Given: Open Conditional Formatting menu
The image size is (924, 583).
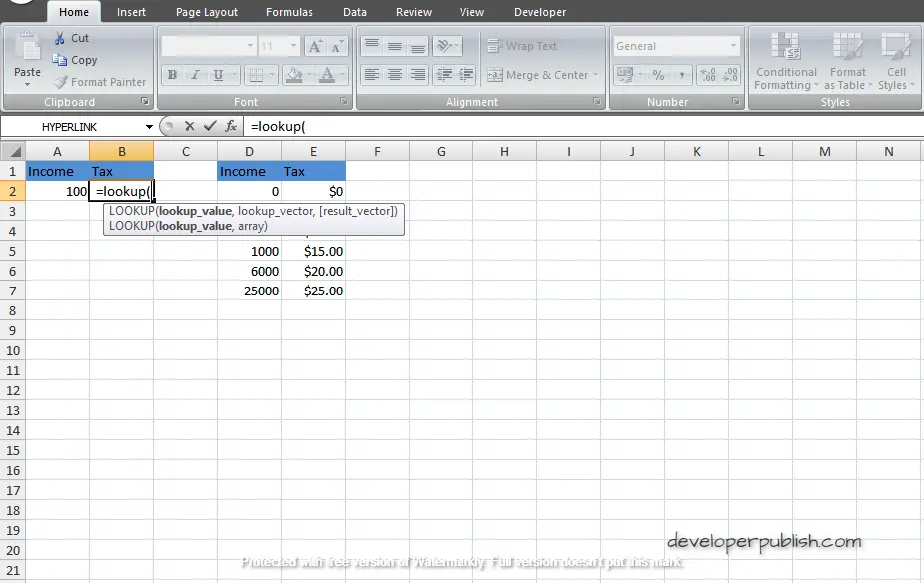Looking at the screenshot, I should [786, 62].
